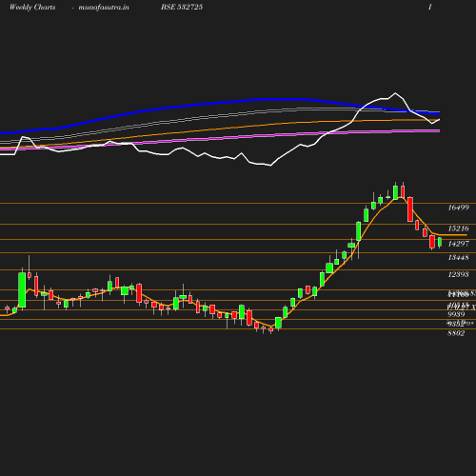
Task: Click the 15216 price level label
Action: click(459, 228)
